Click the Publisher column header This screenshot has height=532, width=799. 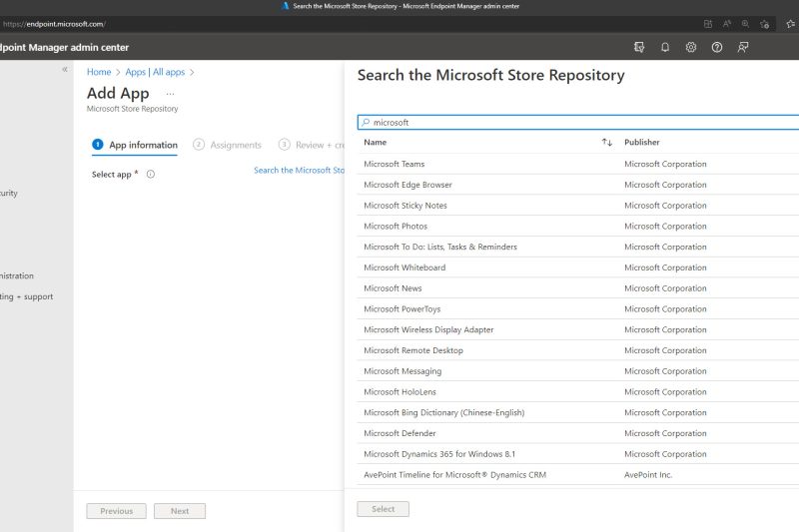[x=642, y=142]
